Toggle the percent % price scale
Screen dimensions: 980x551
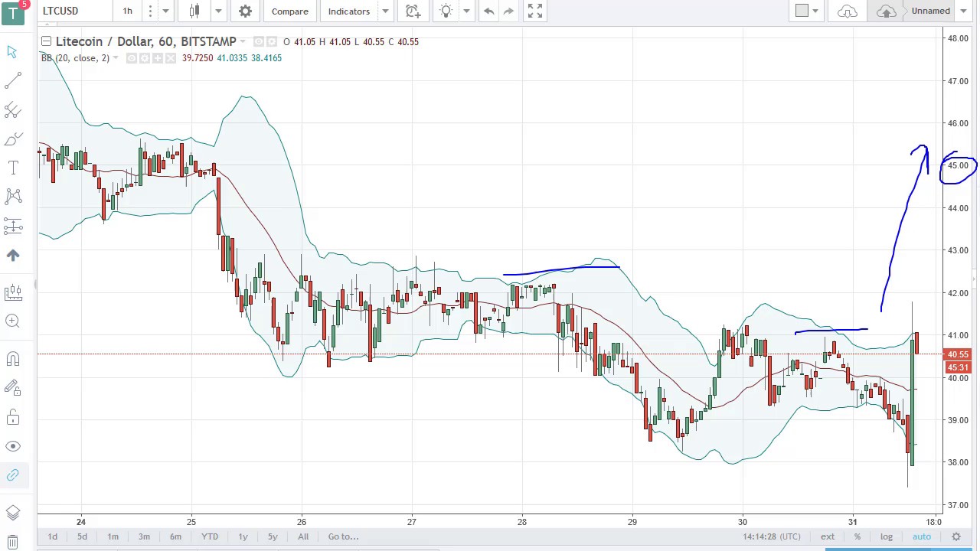point(857,536)
